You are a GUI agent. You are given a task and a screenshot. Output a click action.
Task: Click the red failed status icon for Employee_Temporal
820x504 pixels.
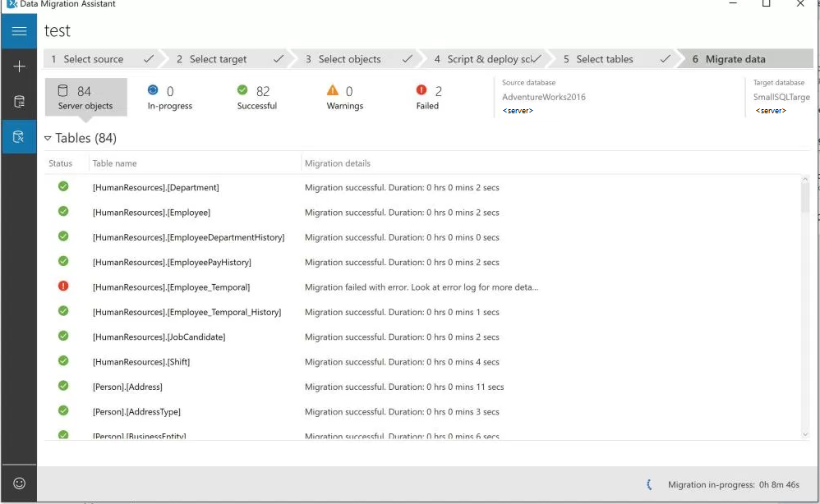(x=63, y=286)
